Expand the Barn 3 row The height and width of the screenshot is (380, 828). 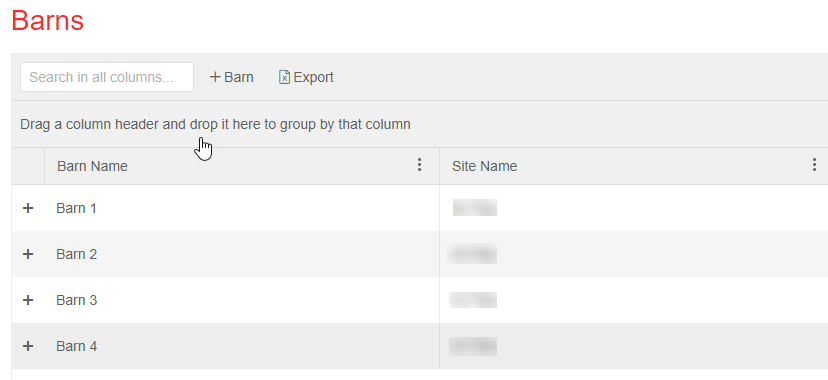click(x=28, y=300)
